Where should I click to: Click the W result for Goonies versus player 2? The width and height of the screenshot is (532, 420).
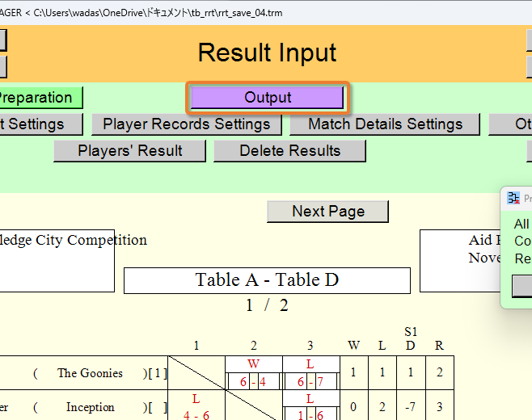(253, 363)
